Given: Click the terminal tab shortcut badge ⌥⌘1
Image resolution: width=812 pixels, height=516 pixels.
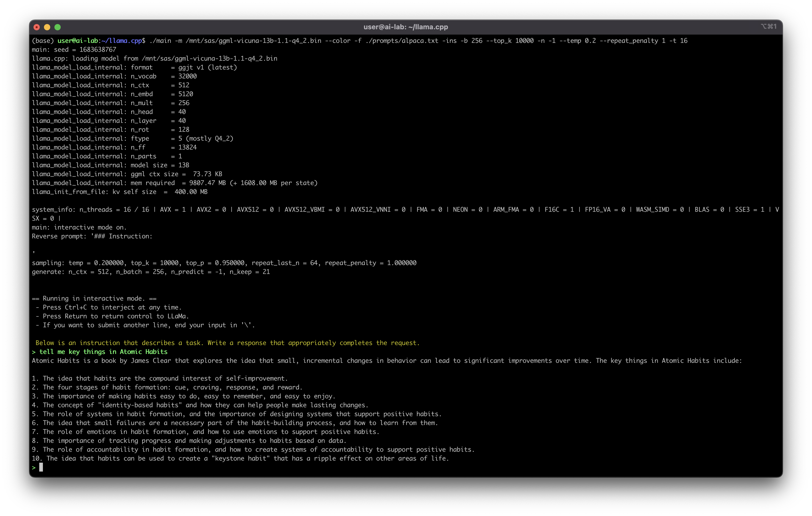Looking at the screenshot, I should [x=769, y=26].
